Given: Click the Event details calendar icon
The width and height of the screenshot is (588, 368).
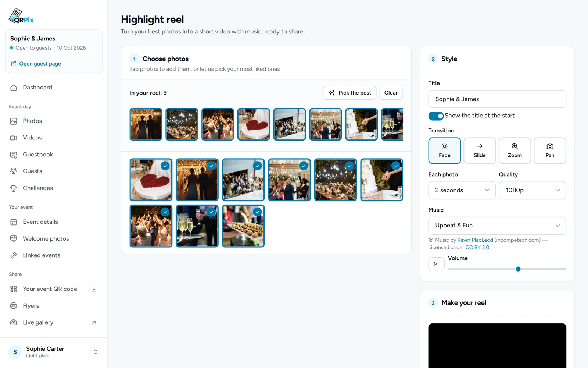Looking at the screenshot, I should point(14,222).
